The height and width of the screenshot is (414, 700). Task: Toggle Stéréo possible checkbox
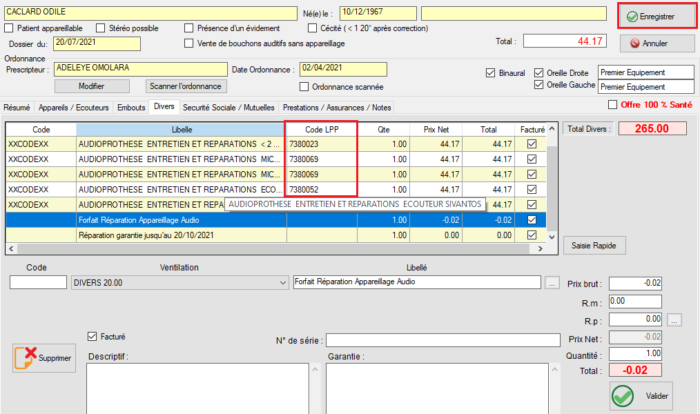pos(100,28)
